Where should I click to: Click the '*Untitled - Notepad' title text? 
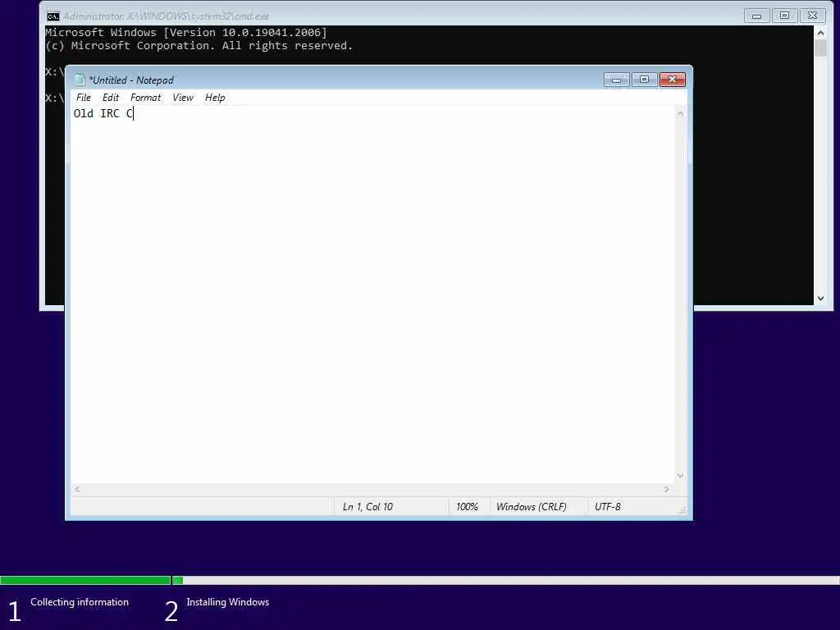[131, 80]
